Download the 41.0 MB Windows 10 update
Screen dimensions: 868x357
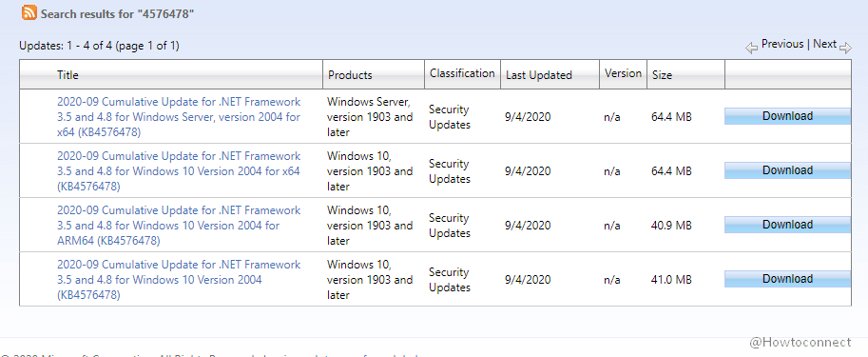pos(787,279)
